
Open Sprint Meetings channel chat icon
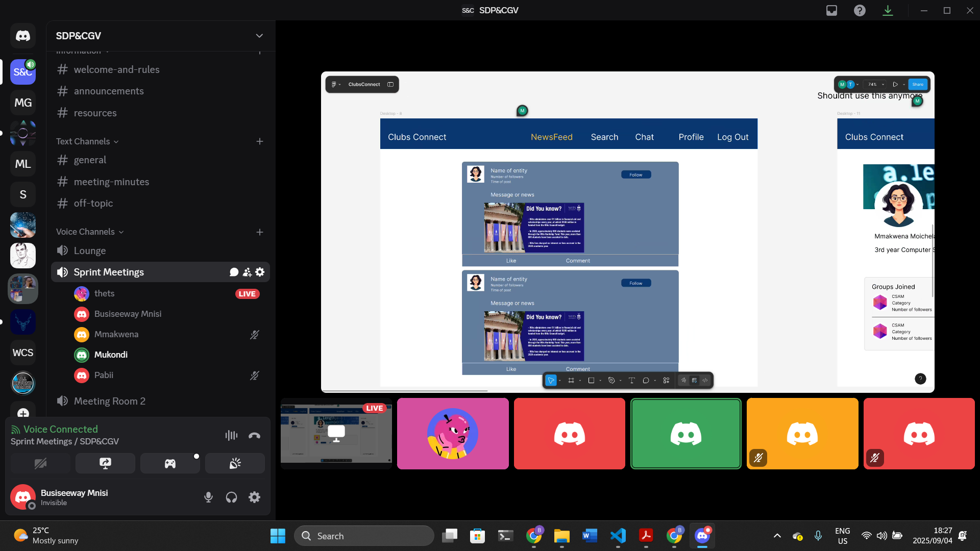point(234,272)
